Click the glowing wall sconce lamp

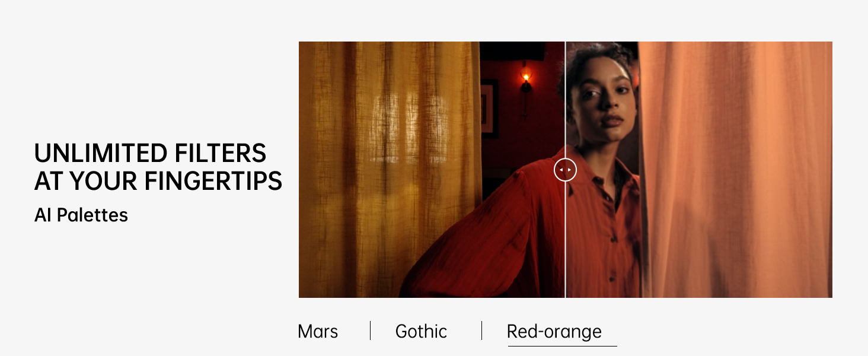point(525,78)
